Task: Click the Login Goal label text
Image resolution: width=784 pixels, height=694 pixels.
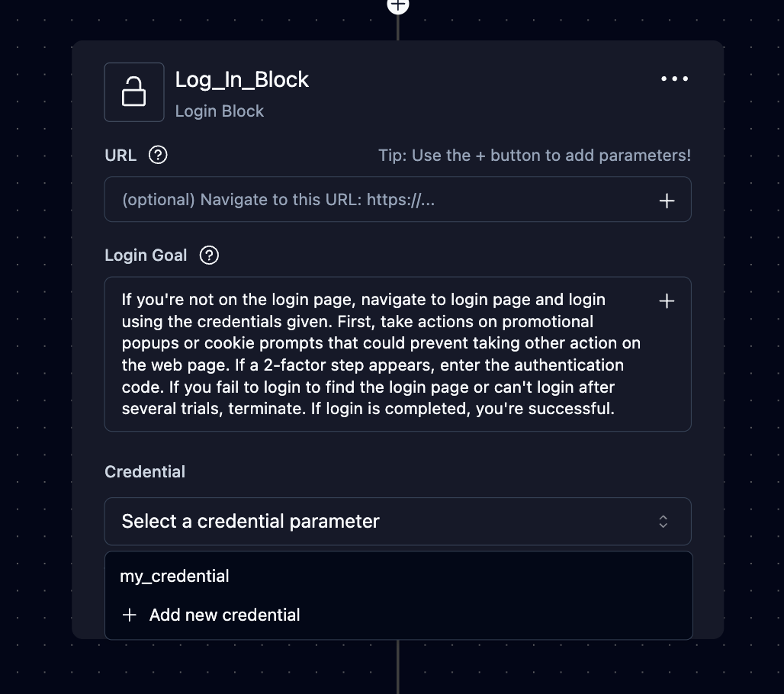Action: [146, 255]
